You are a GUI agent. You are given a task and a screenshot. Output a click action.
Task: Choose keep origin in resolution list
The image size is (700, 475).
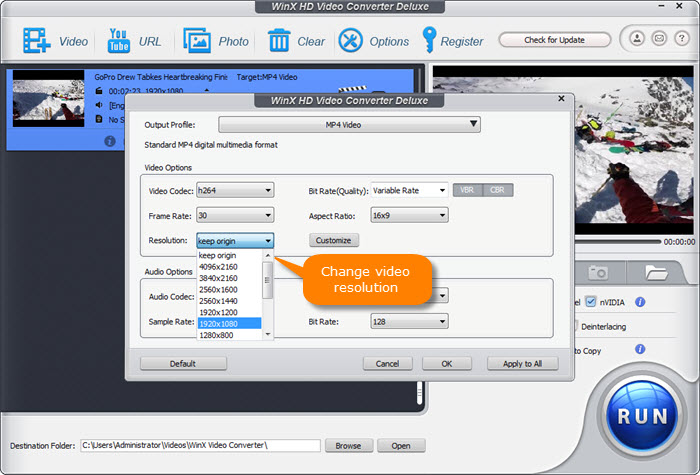click(229, 255)
